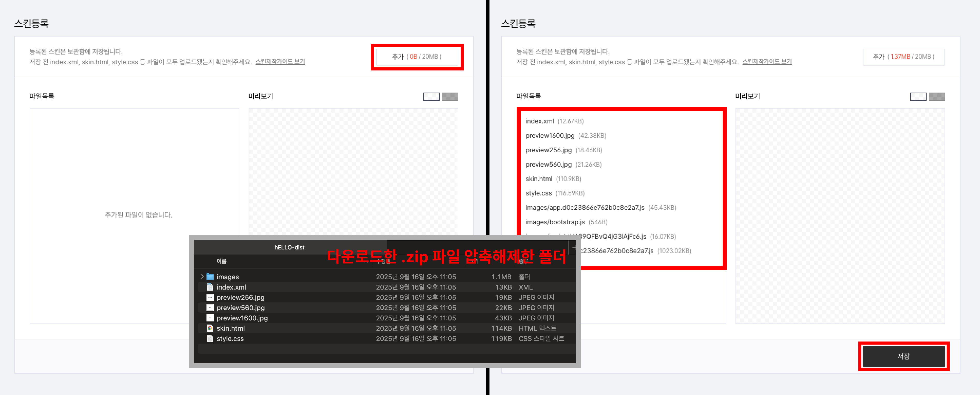The image size is (980, 395).
Task: Click the preview1600.jpg thumbnail icon
Action: click(210, 318)
